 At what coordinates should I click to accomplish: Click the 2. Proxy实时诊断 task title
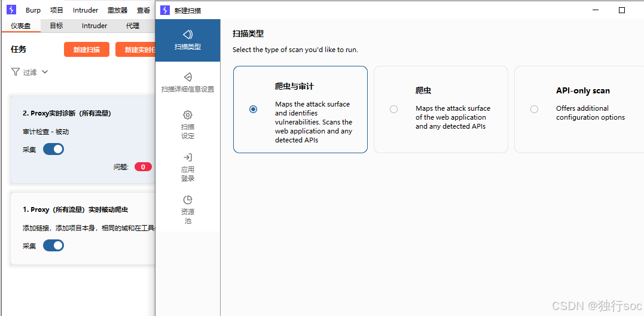tap(67, 114)
